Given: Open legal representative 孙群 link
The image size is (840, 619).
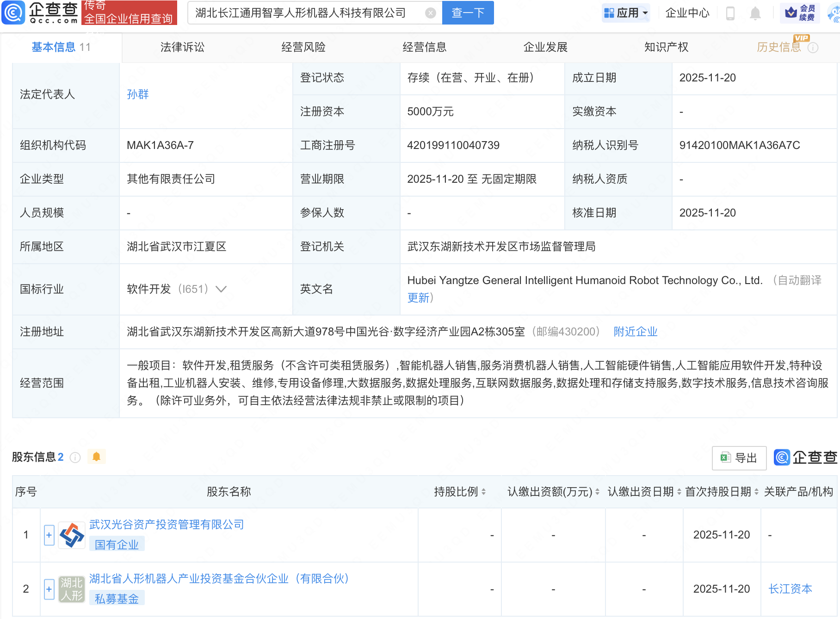Looking at the screenshot, I should click(x=138, y=94).
